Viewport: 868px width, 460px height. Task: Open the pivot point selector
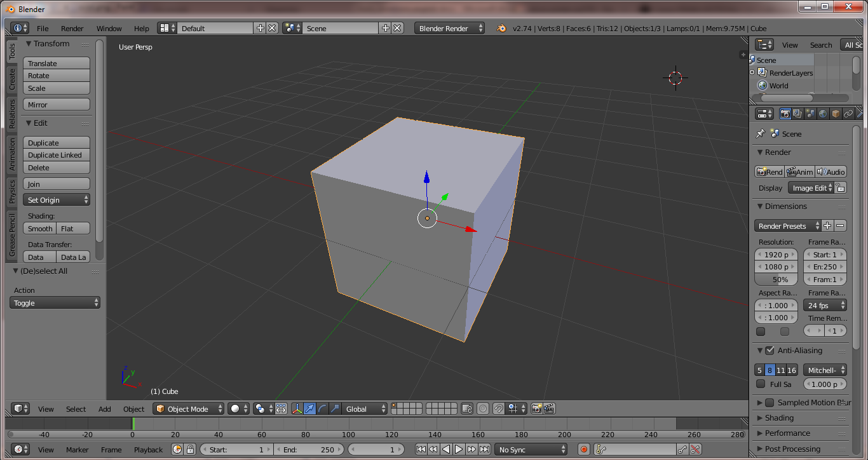(263, 409)
